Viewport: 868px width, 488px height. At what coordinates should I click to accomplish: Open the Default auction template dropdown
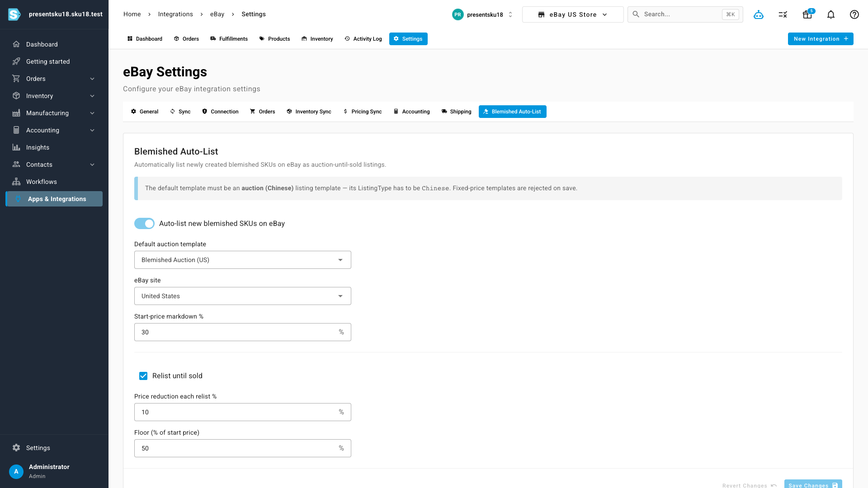[x=243, y=260]
